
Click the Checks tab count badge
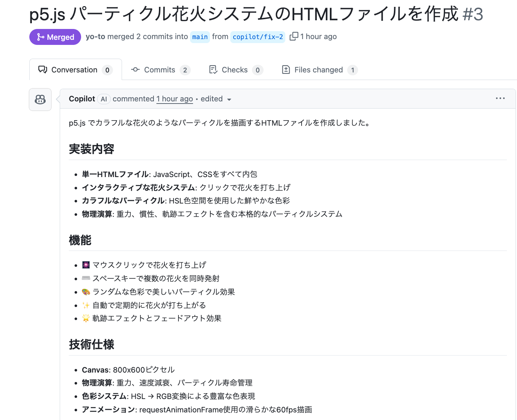(x=257, y=70)
